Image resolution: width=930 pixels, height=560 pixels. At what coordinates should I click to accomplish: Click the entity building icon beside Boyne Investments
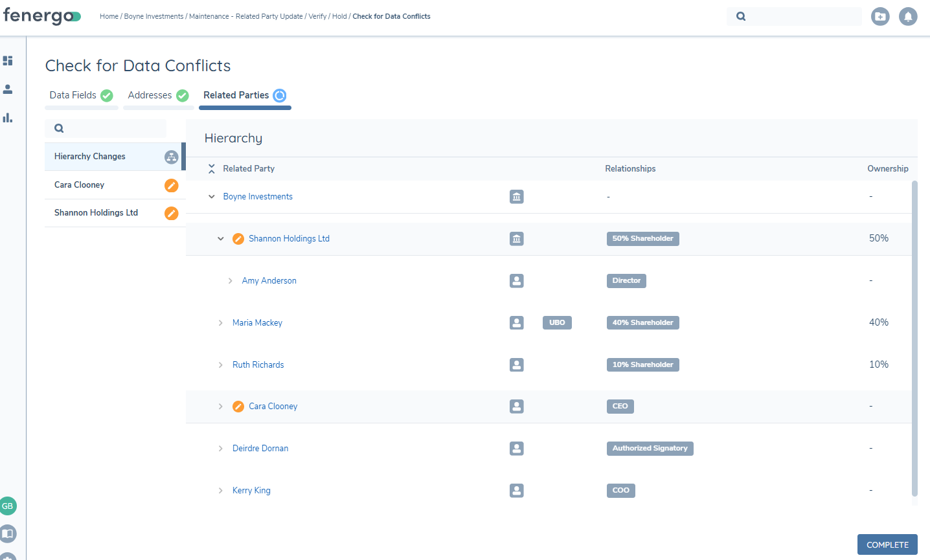pos(516,196)
